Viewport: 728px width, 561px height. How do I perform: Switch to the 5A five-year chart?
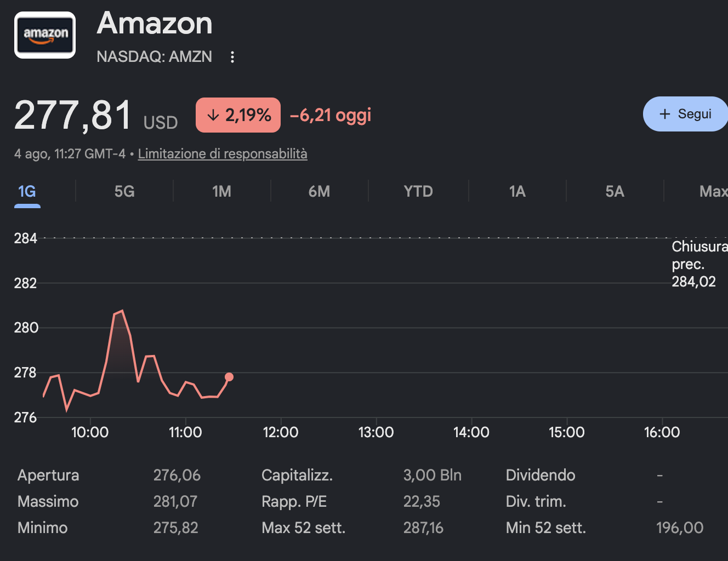(615, 191)
